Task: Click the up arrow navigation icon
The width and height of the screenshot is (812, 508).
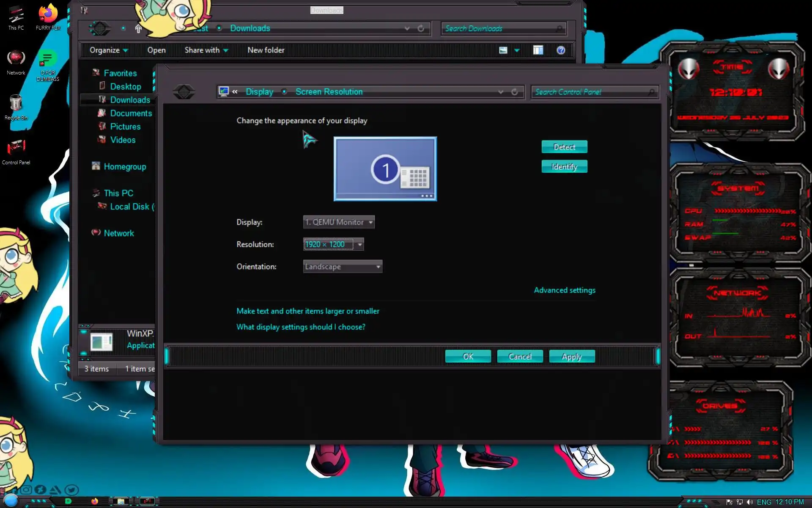Action: click(x=138, y=29)
